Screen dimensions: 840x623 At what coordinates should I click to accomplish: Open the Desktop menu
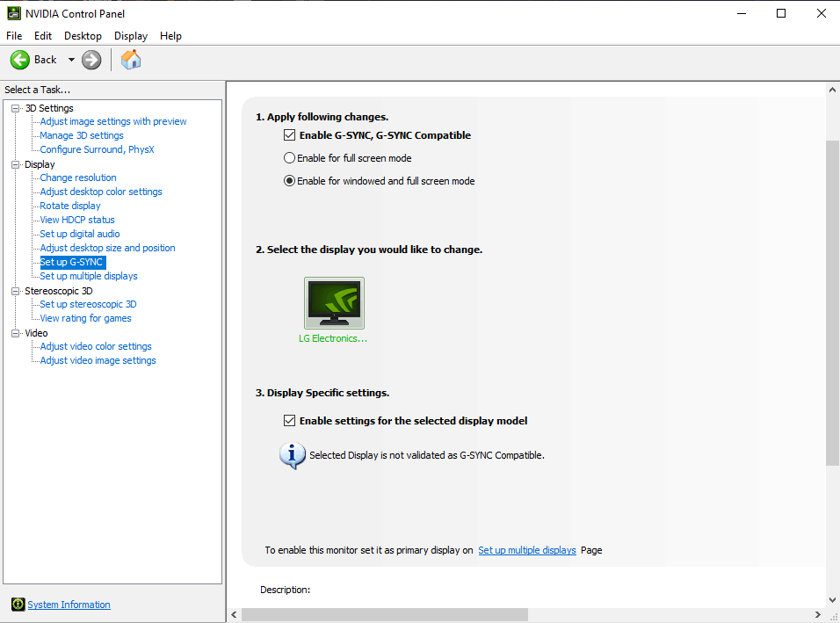83,36
